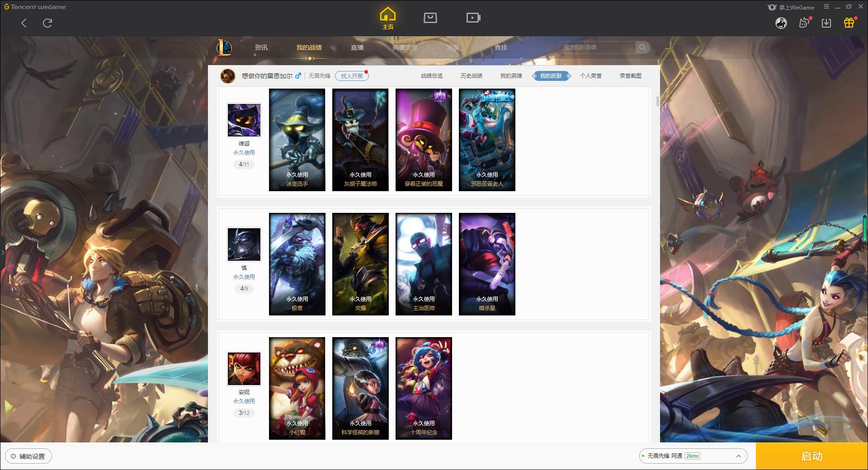Switch to the 资讯 tab
The image size is (868, 470).
point(261,47)
